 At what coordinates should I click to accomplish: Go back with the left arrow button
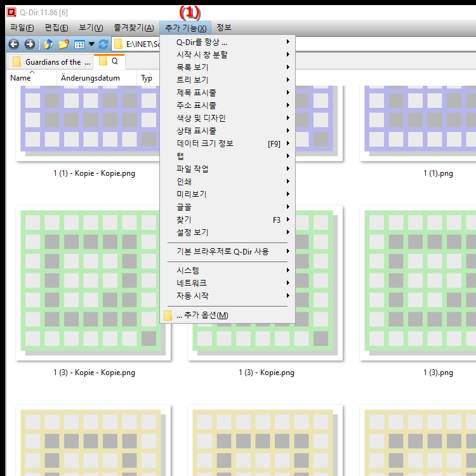(x=14, y=44)
